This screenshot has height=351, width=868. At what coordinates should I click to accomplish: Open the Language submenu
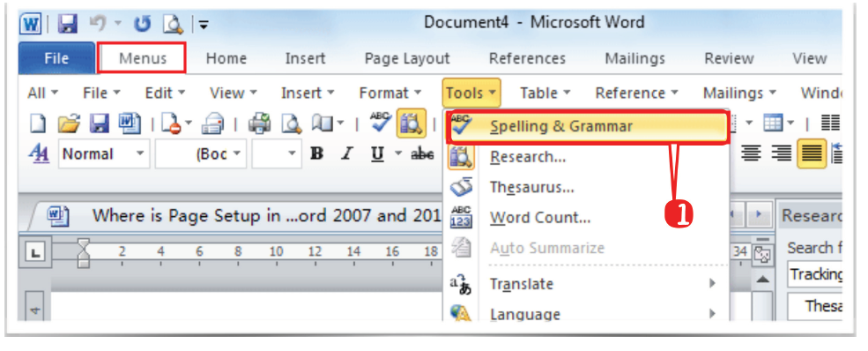pyautogui.click(x=588, y=314)
